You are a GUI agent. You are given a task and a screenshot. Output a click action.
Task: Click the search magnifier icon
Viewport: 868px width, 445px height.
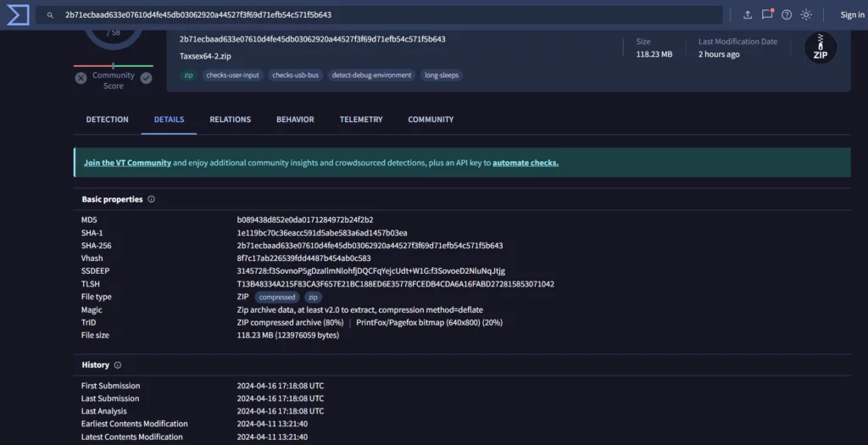[x=51, y=15]
